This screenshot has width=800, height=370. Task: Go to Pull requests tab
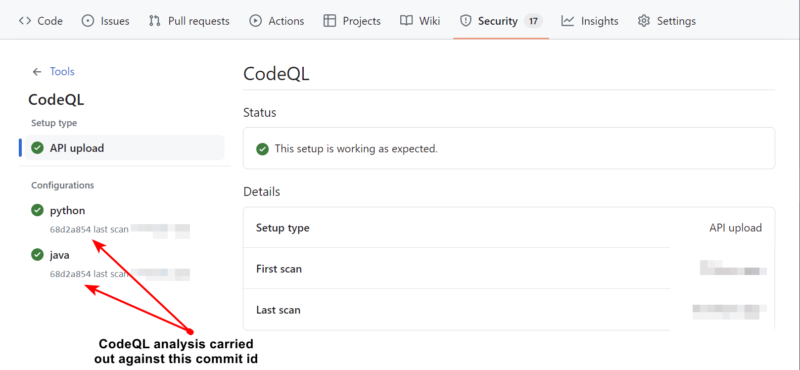(189, 21)
